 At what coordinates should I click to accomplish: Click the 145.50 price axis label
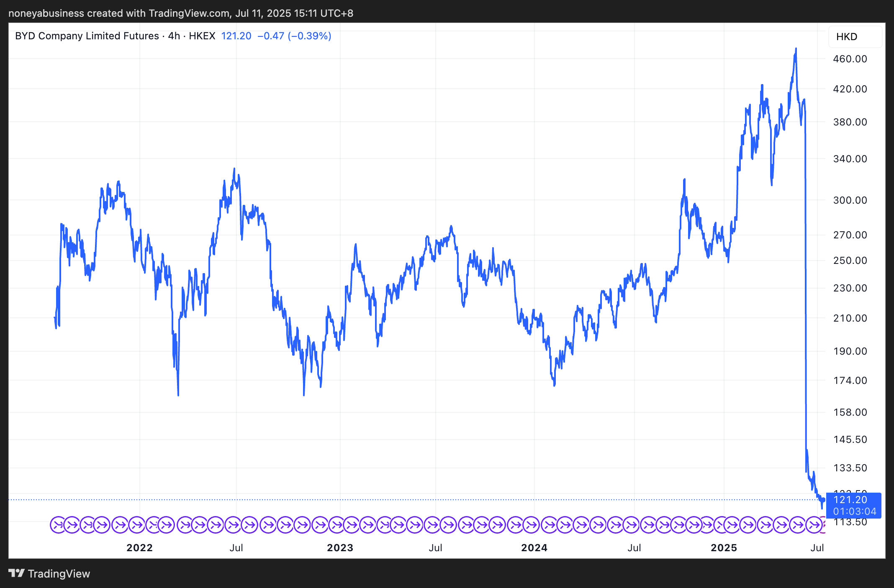pyautogui.click(x=850, y=440)
